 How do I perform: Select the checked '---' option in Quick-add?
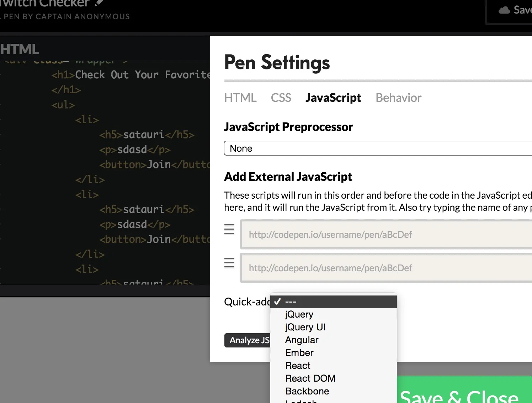point(334,302)
